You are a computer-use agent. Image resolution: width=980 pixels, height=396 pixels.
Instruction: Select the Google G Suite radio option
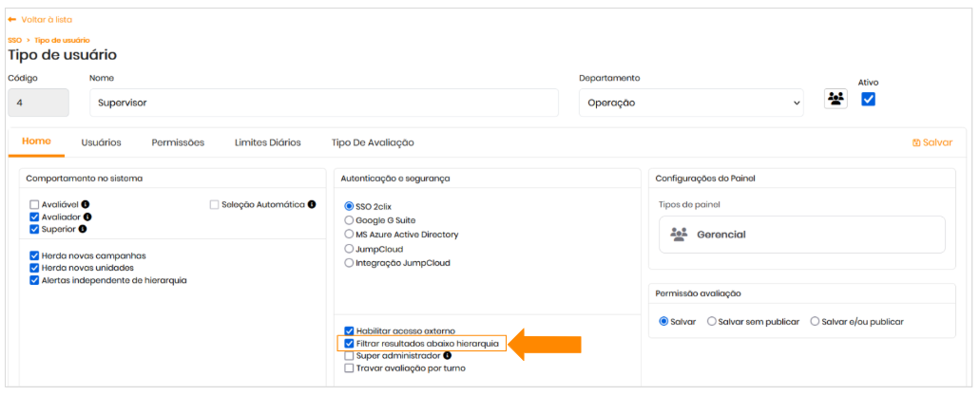click(349, 219)
